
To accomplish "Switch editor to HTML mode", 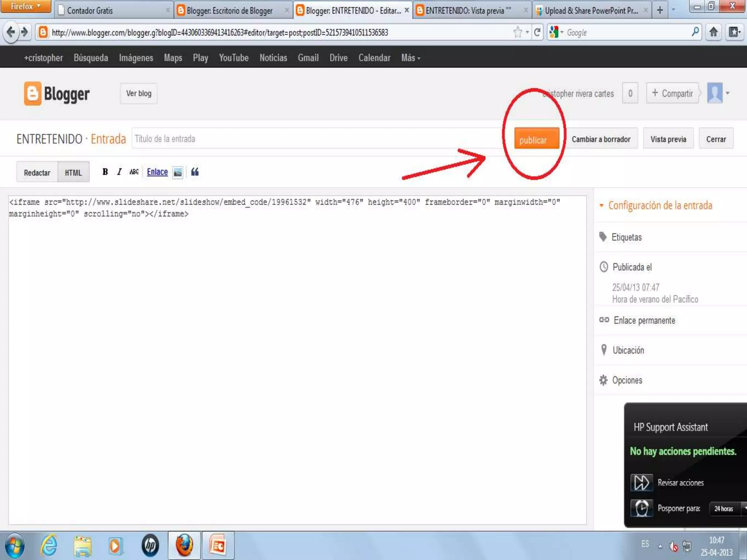I will click(73, 172).
